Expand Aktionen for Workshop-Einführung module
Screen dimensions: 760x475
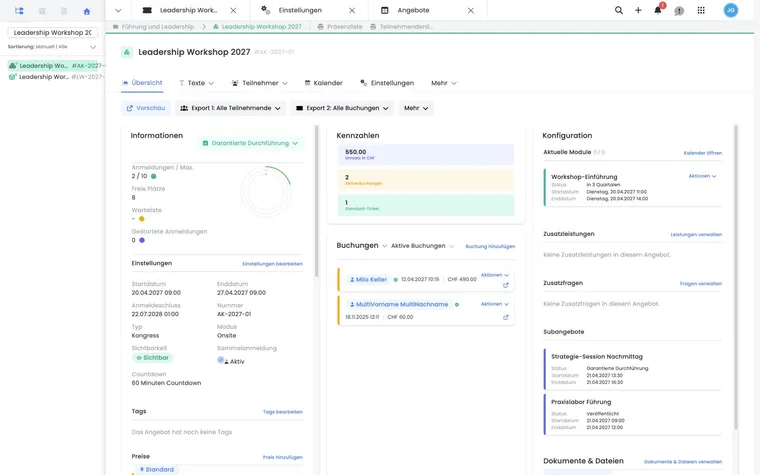tap(702, 176)
